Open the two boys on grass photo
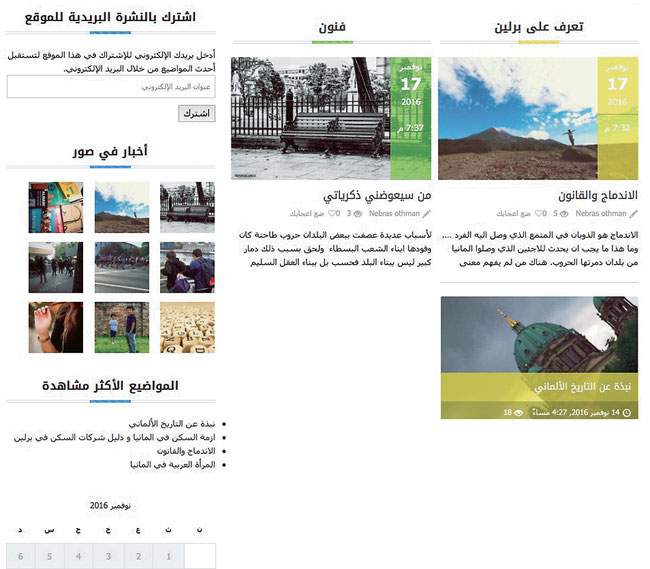Image resolution: width=650 pixels, height=569 pixels. [x=122, y=327]
